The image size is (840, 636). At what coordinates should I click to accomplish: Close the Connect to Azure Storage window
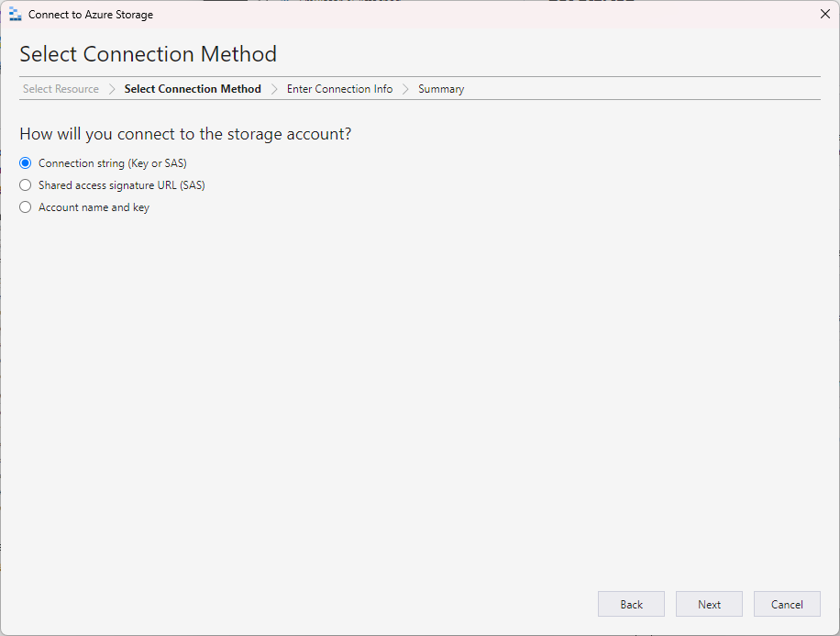(x=825, y=14)
